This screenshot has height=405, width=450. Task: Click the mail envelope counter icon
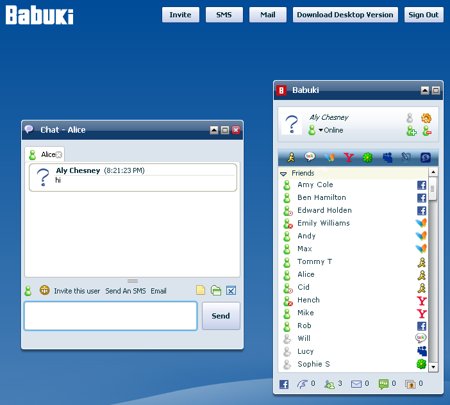(x=356, y=384)
